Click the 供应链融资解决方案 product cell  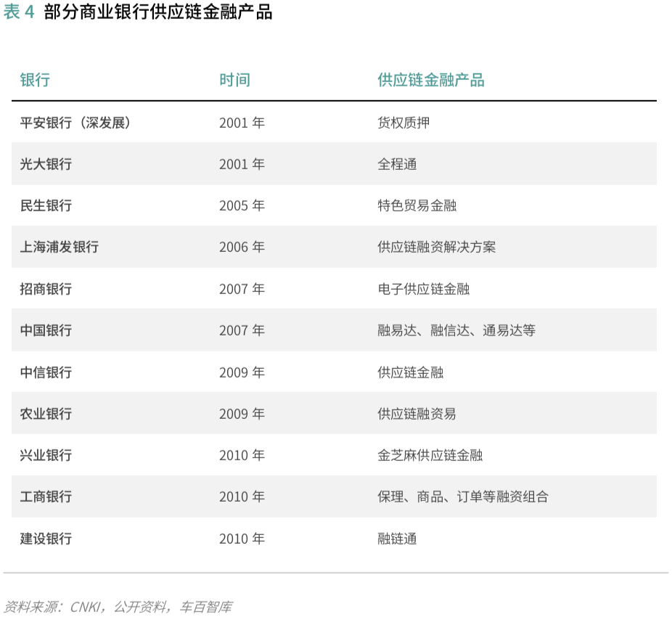tap(436, 248)
